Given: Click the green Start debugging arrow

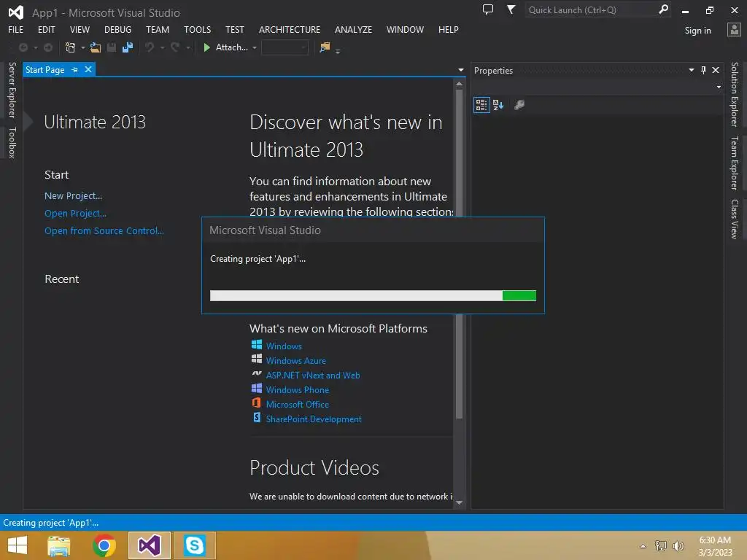Looking at the screenshot, I should pos(206,47).
